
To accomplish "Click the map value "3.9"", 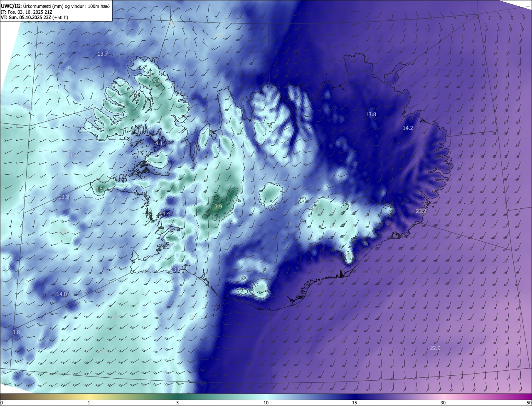I will click(x=218, y=206).
